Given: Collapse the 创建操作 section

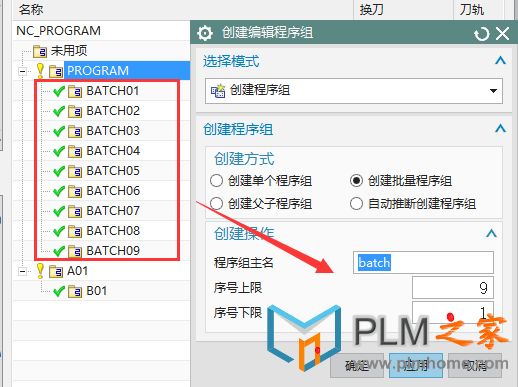Looking at the screenshot, I should [x=491, y=233].
